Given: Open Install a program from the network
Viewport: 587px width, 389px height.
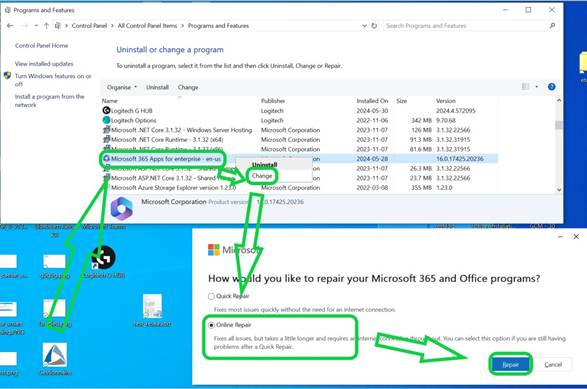Looking at the screenshot, I should click(x=49, y=101).
